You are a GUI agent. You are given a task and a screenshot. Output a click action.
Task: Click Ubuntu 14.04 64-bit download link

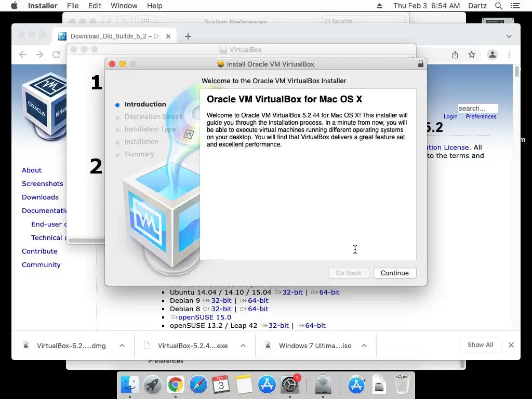click(329, 292)
